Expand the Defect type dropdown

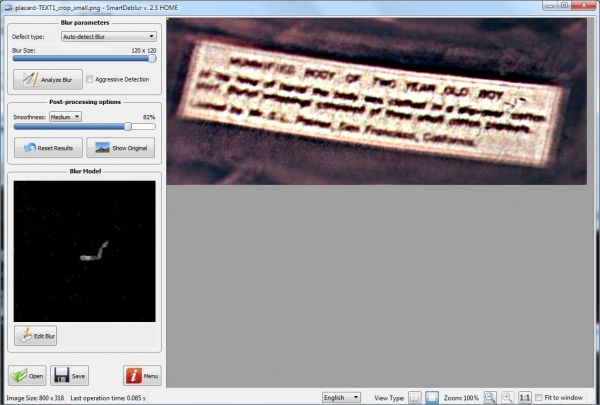tap(109, 36)
